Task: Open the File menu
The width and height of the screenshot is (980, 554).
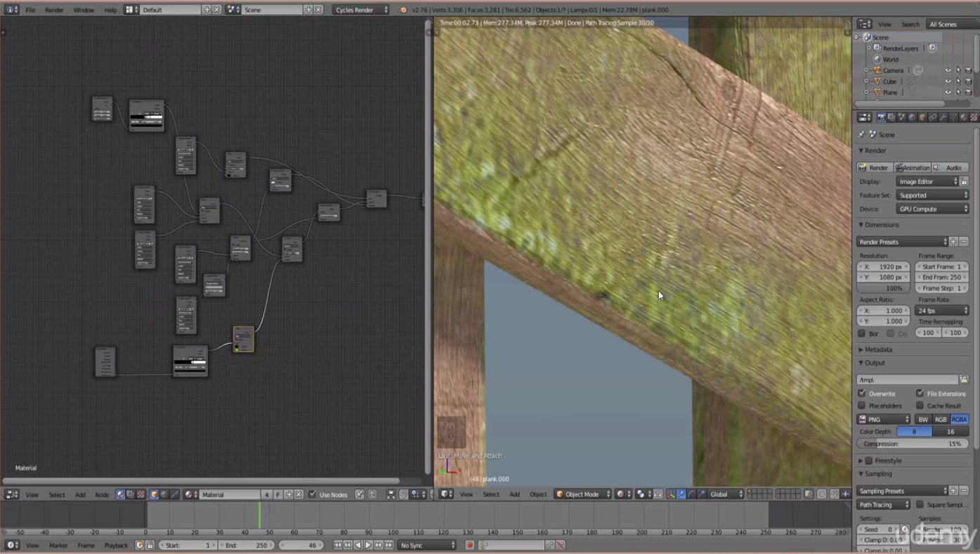Action: click(30, 10)
